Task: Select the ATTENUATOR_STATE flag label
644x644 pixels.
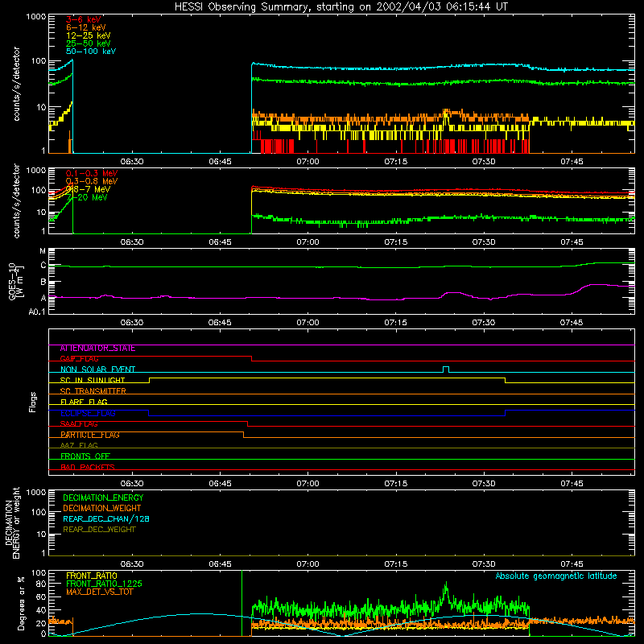Action: click(97, 349)
